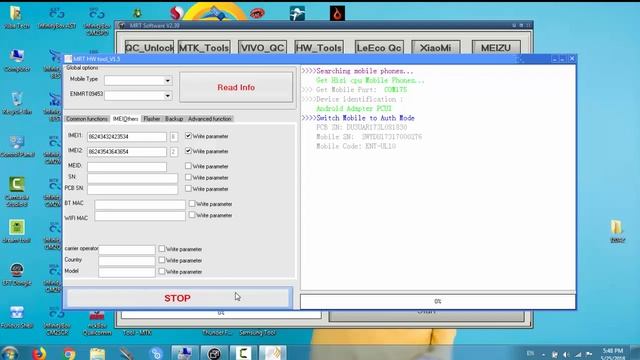This screenshot has height=360, width=640.
Task: Switch to Backup tab
Action: click(174, 119)
